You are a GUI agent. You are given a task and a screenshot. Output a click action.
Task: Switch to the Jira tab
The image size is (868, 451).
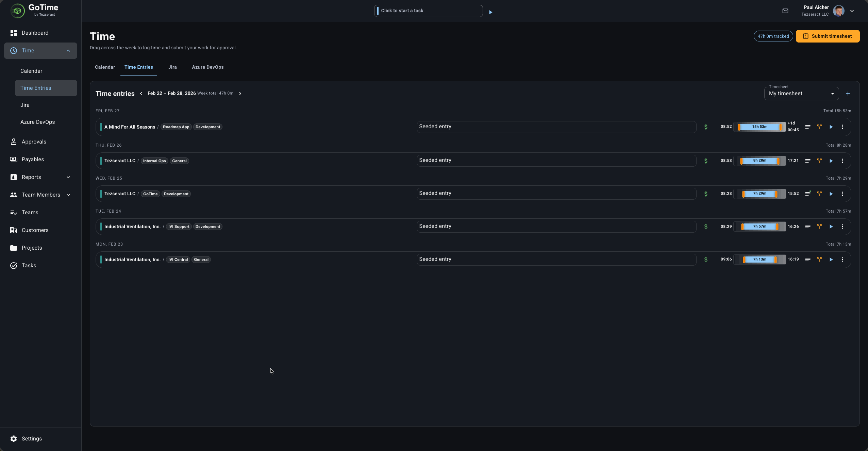(x=172, y=67)
